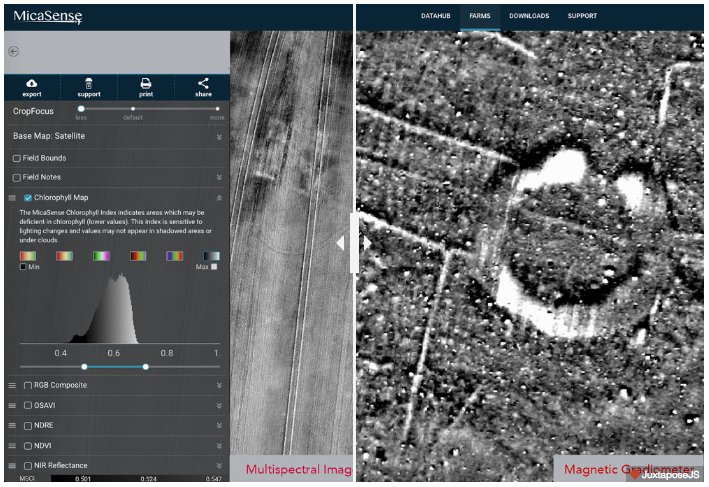Screen dimensions: 709x487
Task: Expand the RGB Composite section
Action: point(219,385)
